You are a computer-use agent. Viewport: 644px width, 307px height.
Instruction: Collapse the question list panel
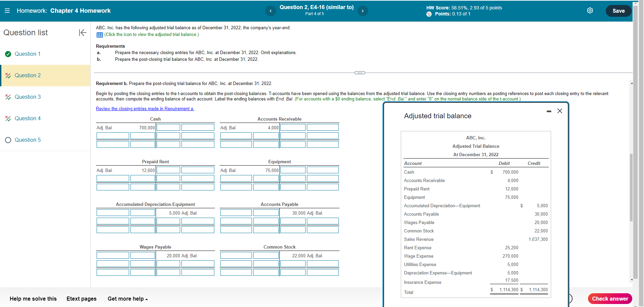[x=83, y=33]
